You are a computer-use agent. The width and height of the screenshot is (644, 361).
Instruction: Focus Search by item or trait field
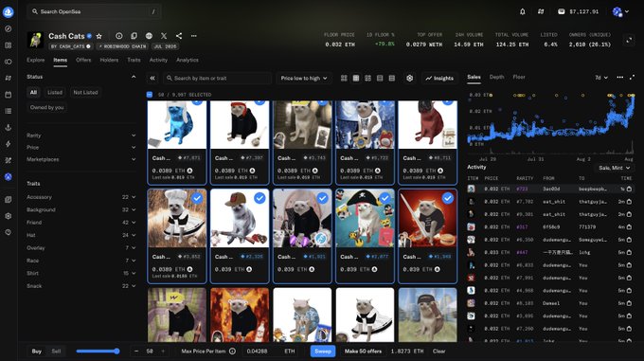217,78
